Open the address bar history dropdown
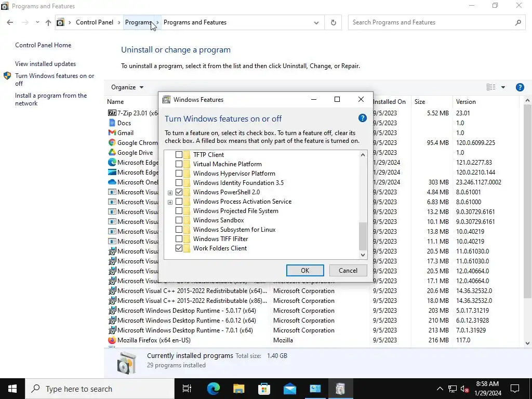The width and height of the screenshot is (532, 399). click(x=316, y=23)
